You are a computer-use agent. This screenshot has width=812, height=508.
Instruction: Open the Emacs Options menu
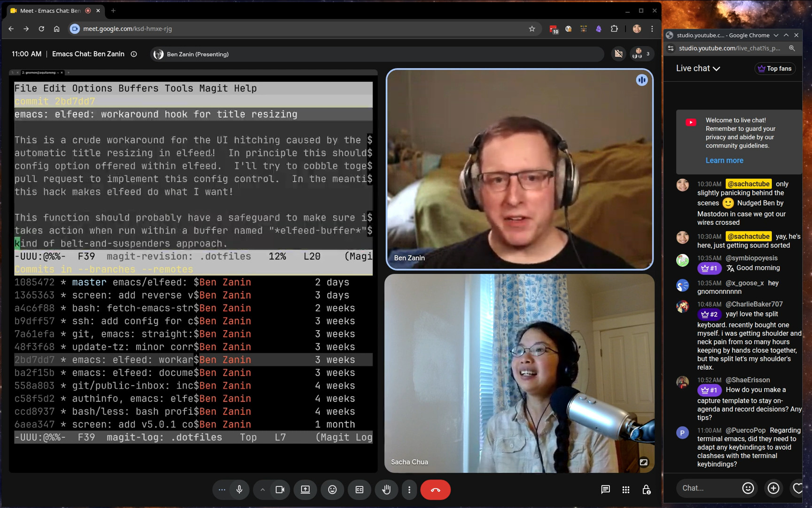[92, 88]
